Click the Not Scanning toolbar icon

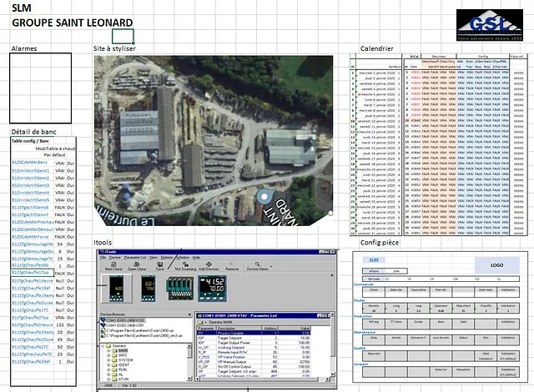pyautogui.click(x=184, y=266)
